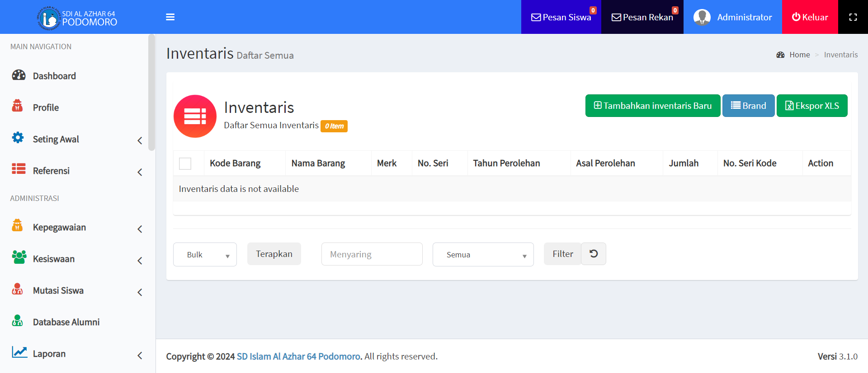Focus the Menyaring search field
Viewport: 868px width, 373px height.
[x=372, y=254]
